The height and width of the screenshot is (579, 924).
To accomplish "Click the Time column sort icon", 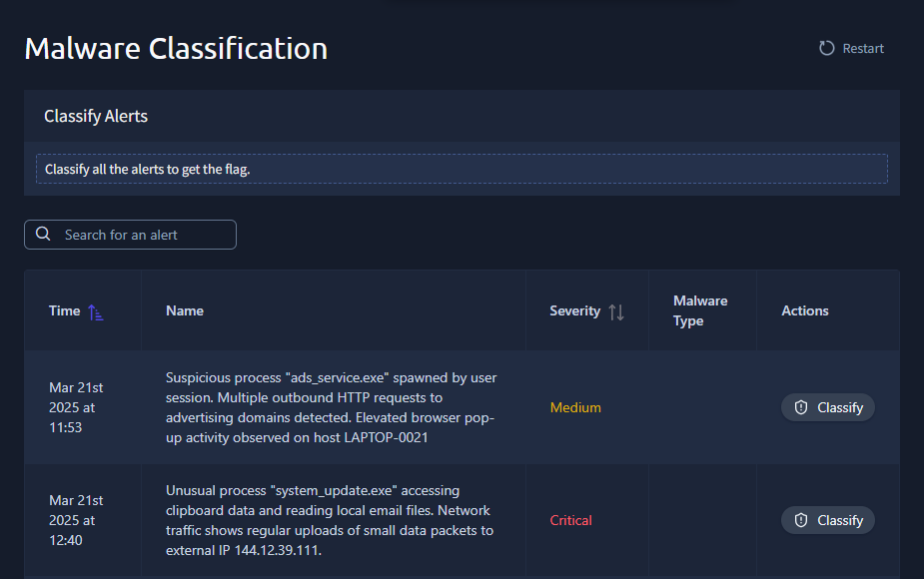I will tap(96, 311).
